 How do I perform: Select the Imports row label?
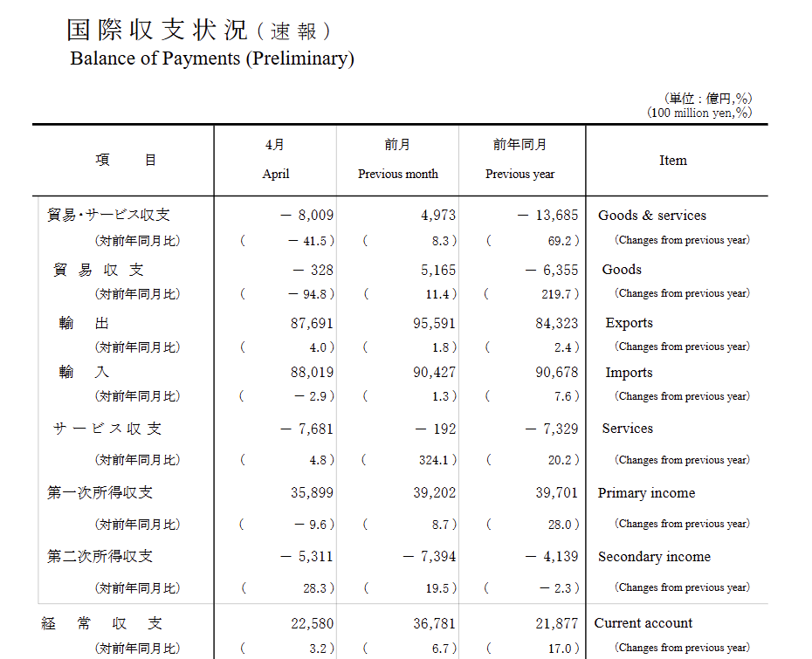click(628, 372)
